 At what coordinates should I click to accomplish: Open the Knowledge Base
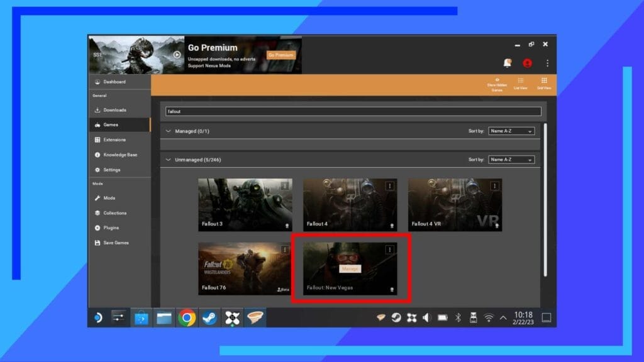click(119, 155)
